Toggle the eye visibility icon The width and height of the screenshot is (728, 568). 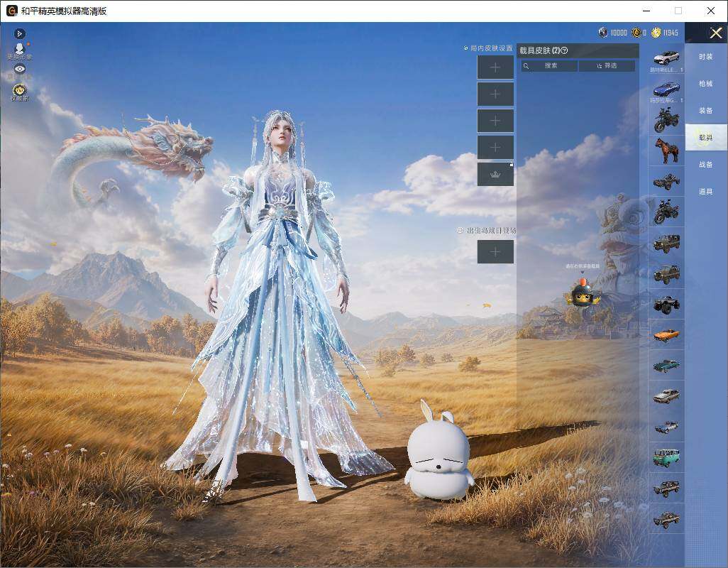19,69
